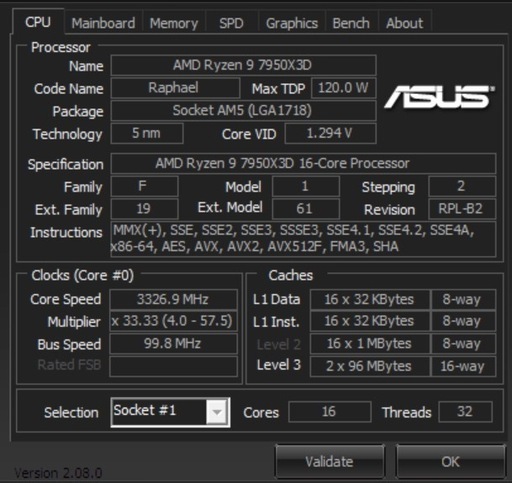Click the L1 Data 8-way value
The width and height of the screenshot is (512, 483).
pyautogui.click(x=463, y=299)
